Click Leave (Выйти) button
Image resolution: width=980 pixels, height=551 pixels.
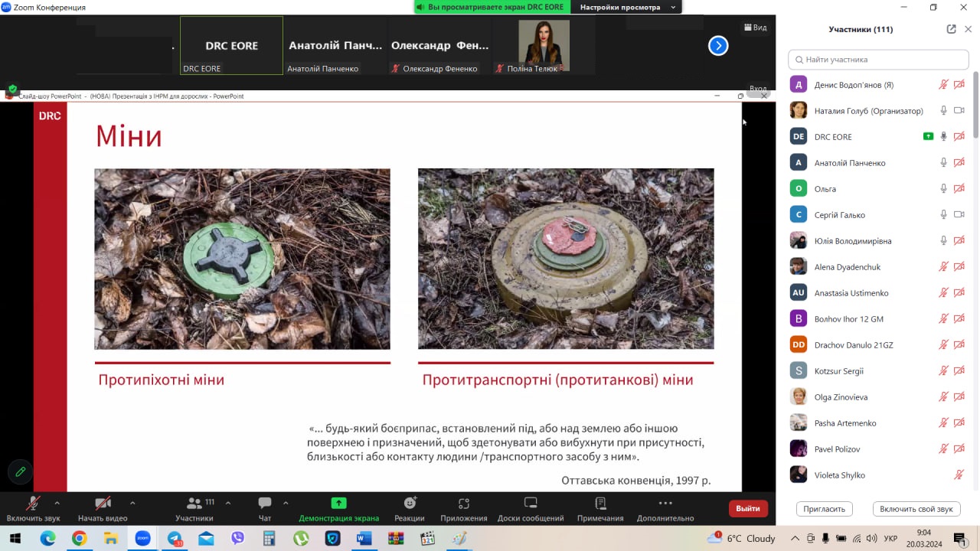coord(747,508)
